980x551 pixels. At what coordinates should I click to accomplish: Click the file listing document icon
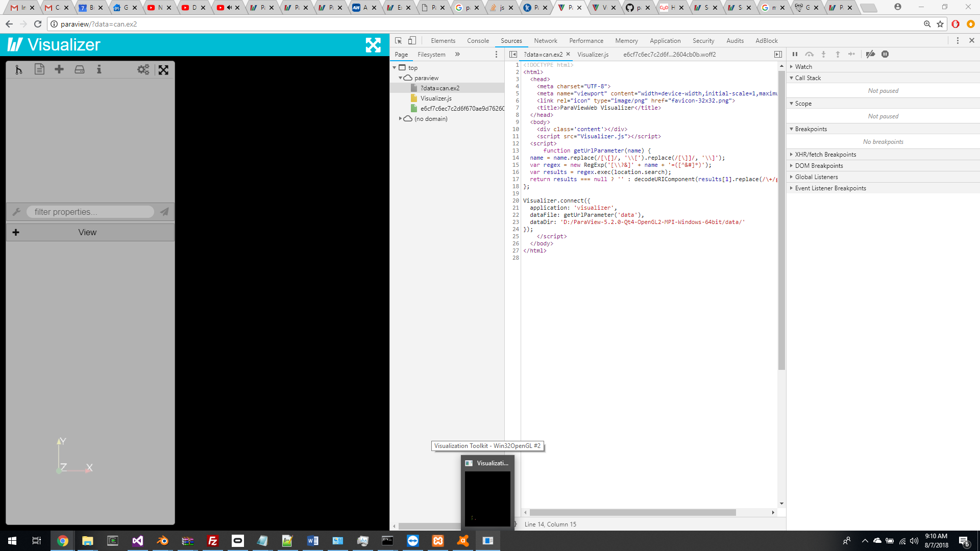[39, 69]
